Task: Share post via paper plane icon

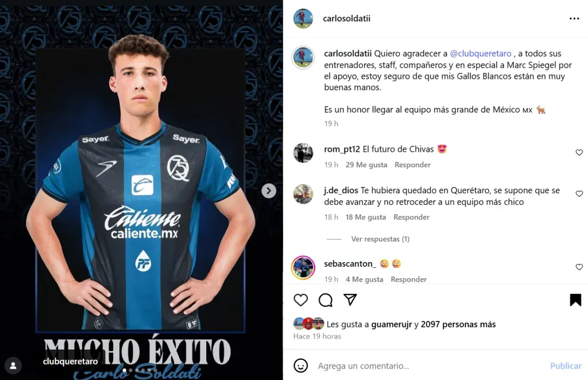Action: click(x=350, y=300)
